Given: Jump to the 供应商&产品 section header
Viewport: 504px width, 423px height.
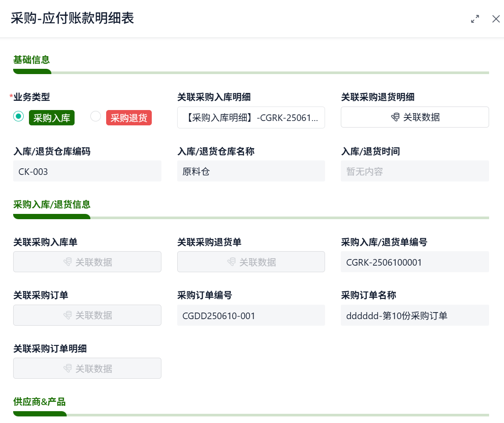Looking at the screenshot, I should tap(39, 402).
